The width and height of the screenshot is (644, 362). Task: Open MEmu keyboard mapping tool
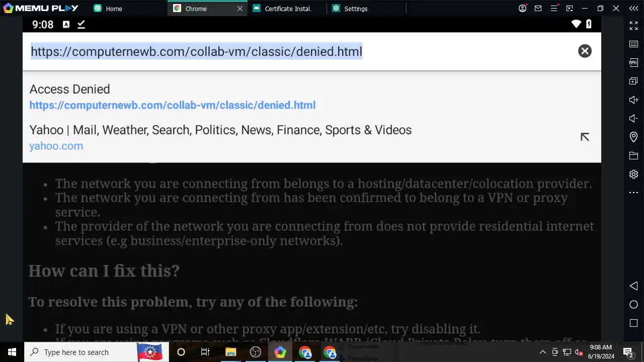[x=633, y=44]
